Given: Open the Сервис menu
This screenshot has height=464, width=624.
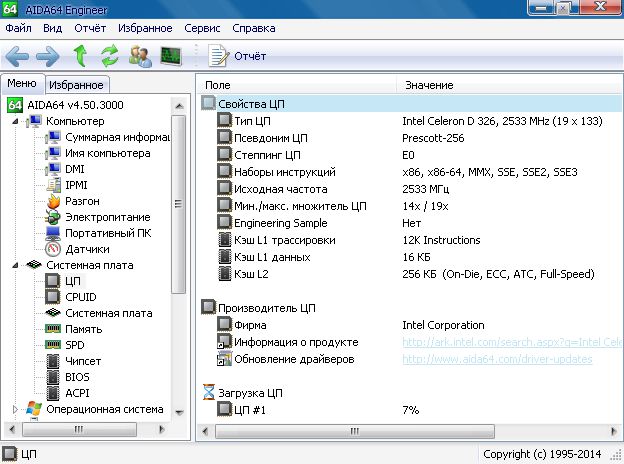Looking at the screenshot, I should [202, 28].
